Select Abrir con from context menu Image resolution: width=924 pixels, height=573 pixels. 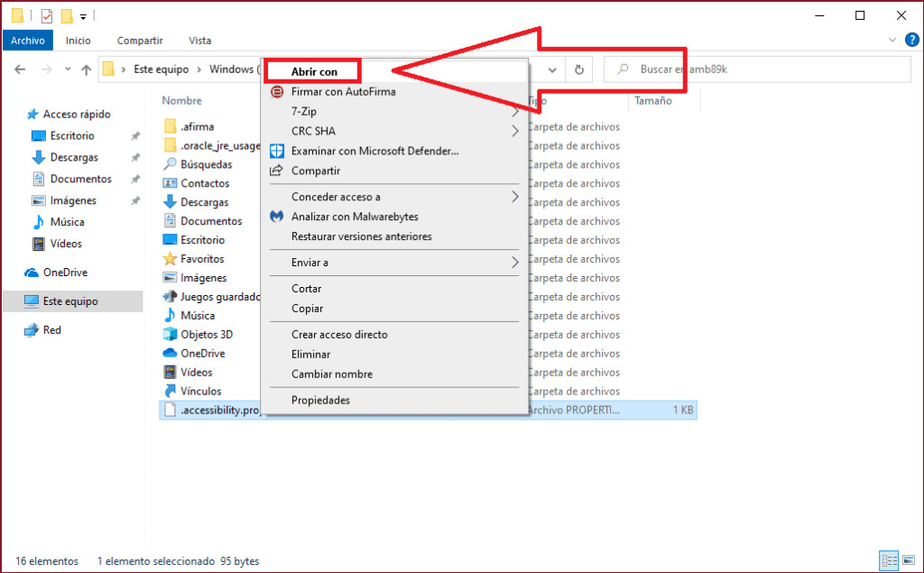(314, 71)
